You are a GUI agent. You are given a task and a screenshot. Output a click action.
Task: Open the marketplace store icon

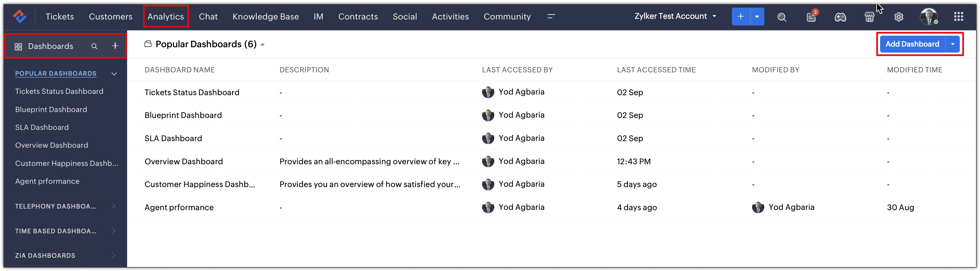point(869,17)
